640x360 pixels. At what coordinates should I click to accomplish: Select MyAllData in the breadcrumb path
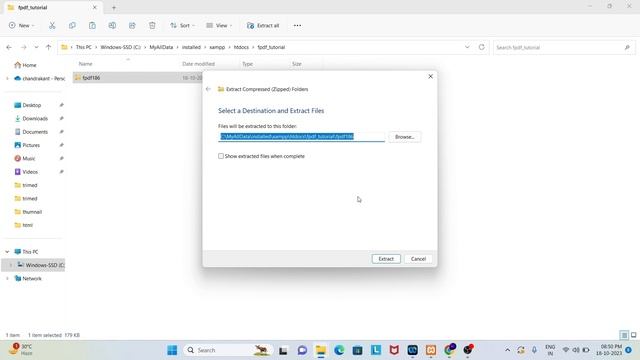161,47
